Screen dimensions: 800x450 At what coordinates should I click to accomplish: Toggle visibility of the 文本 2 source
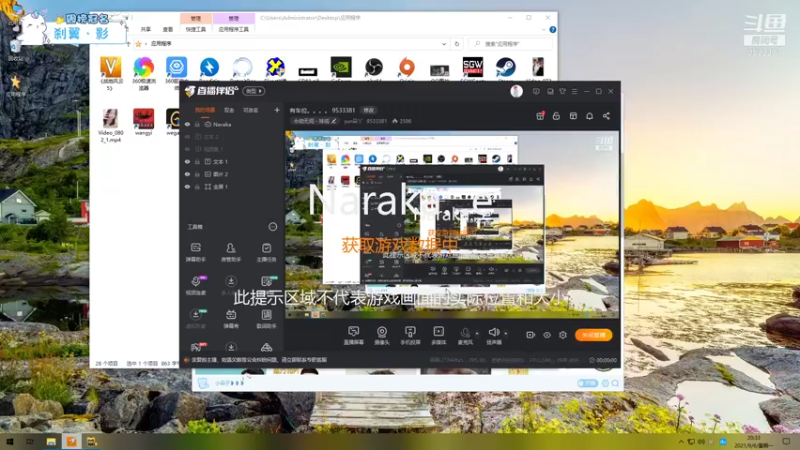click(187, 137)
